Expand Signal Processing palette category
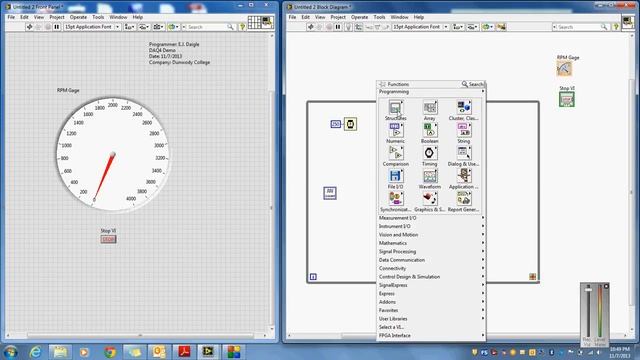 tap(431, 251)
